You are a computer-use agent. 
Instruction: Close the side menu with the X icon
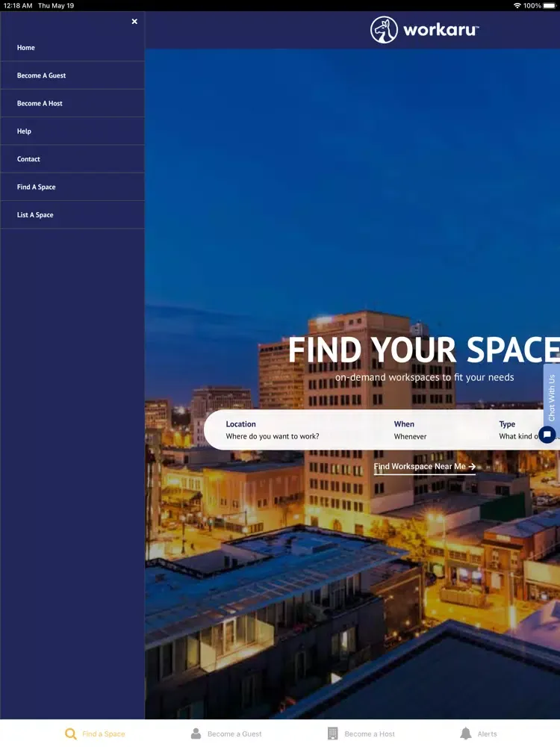[x=134, y=22]
